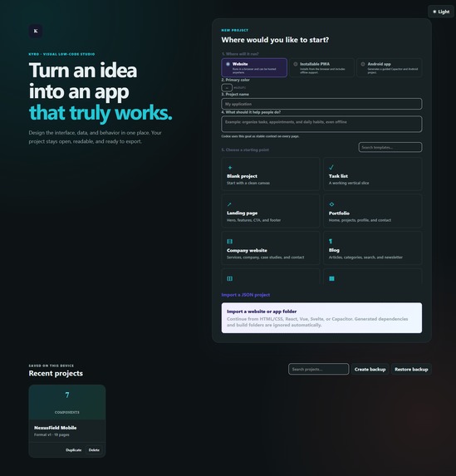Choose the Blog paragraph icon
Viewport: 456px width, 476px height.
[x=331, y=242]
